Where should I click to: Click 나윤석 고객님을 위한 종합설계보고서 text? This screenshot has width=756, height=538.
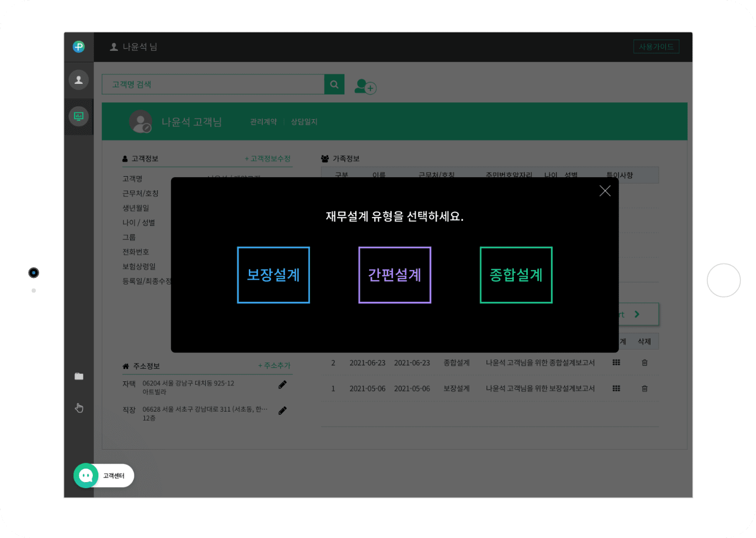[540, 363]
